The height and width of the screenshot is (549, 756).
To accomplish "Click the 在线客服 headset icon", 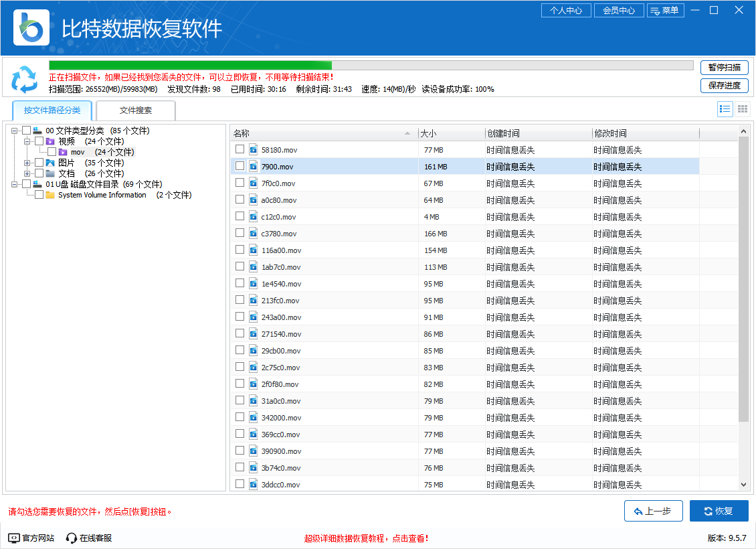I will (x=72, y=538).
